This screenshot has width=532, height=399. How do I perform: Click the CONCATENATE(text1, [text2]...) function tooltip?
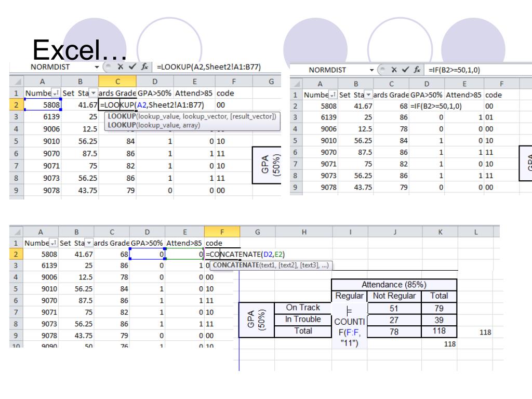pyautogui.click(x=271, y=265)
